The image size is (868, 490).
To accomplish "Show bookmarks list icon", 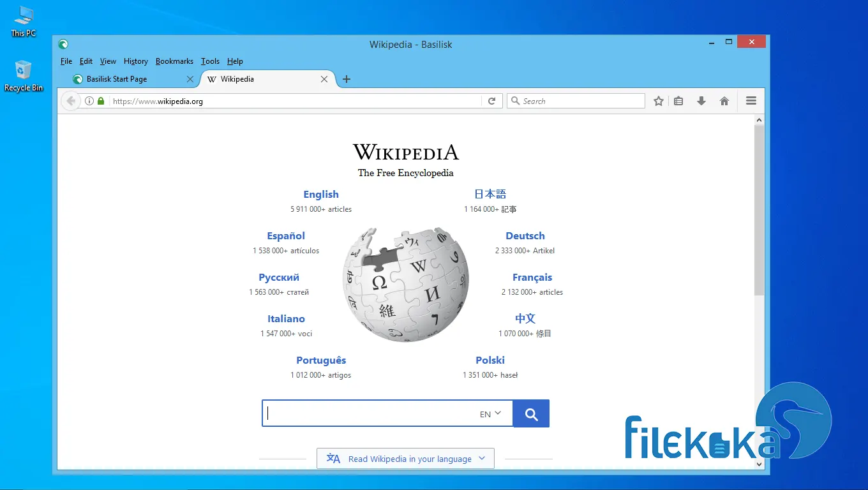I will (678, 101).
